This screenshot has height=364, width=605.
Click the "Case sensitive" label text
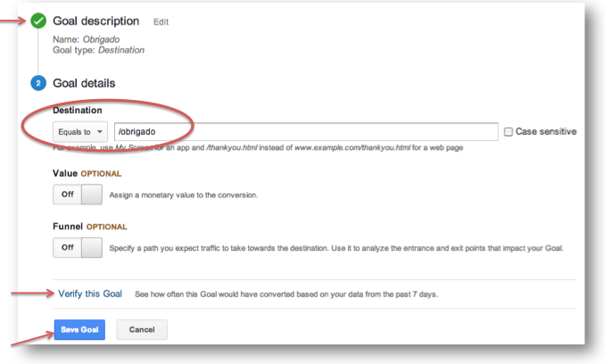tap(546, 132)
